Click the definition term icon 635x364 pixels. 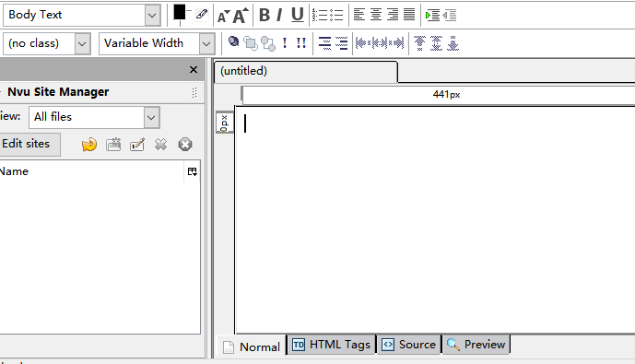[x=324, y=43]
